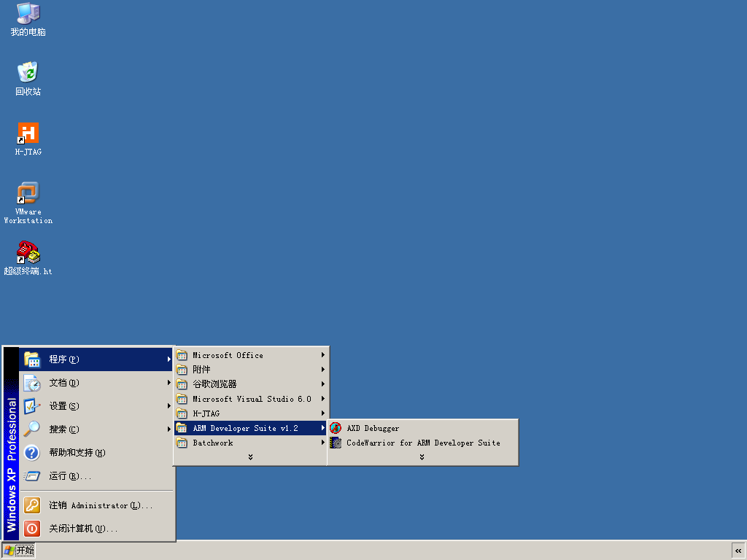This screenshot has height=560, width=747.
Task: Open the 我的电脑 desktop icon
Action: pos(28,19)
